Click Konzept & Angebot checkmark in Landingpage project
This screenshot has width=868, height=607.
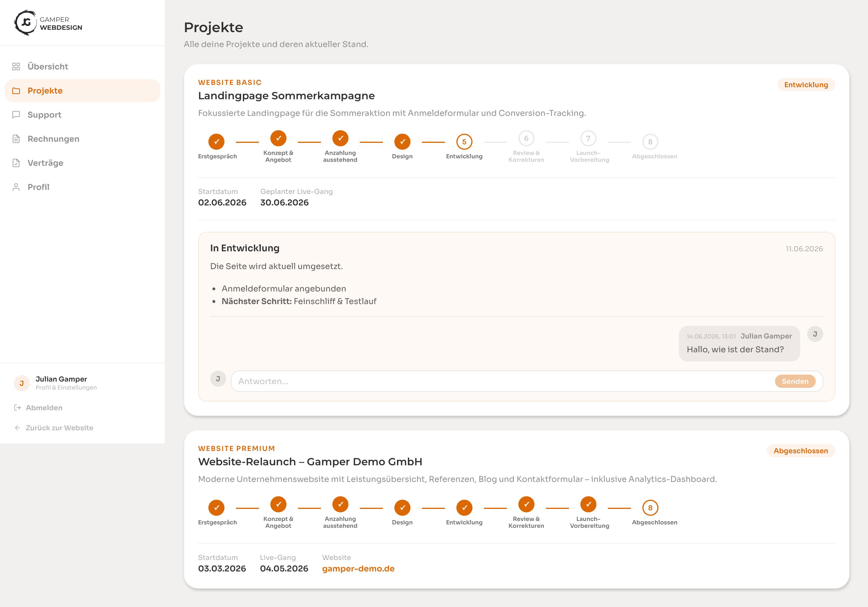point(278,138)
